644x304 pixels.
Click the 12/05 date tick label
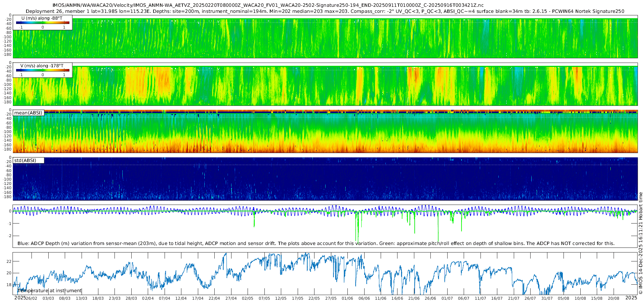click(281, 298)
